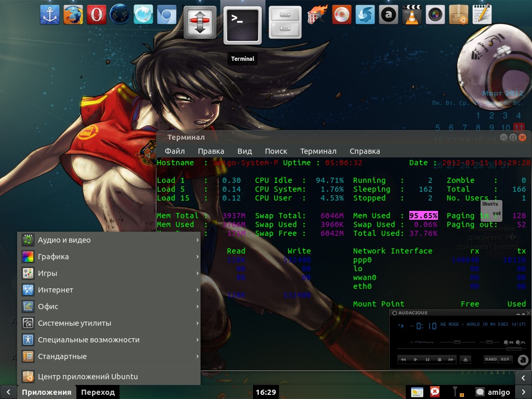The height and width of the screenshot is (399, 532).
Task: Toggle the EQ equalizer button in Audacious
Action: (509, 342)
